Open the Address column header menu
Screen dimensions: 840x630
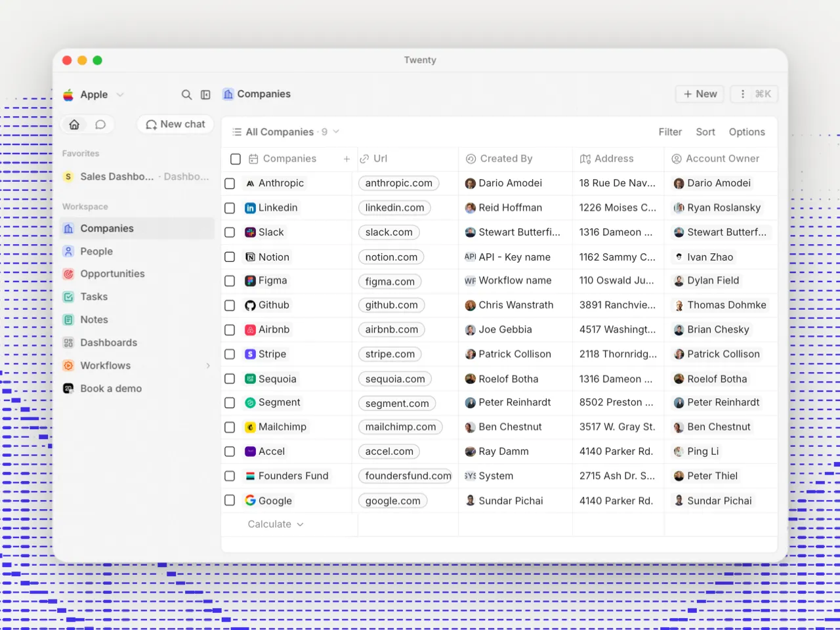click(618, 159)
